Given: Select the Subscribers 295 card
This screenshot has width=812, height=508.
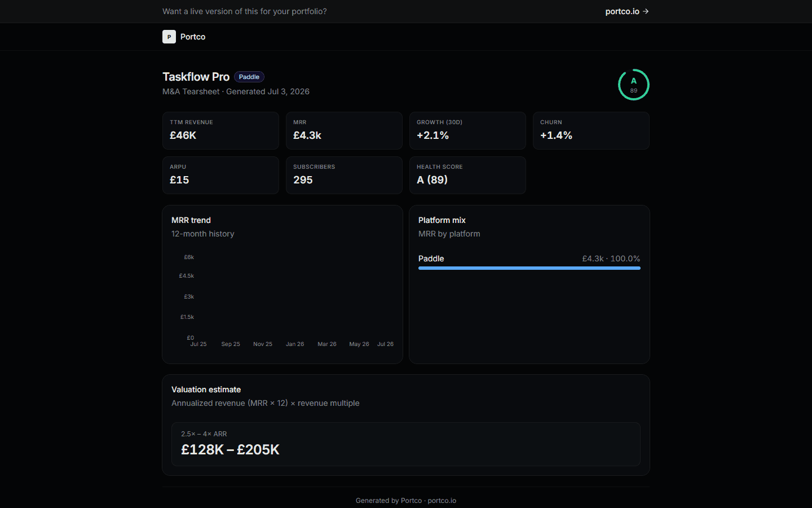Looking at the screenshot, I should tap(344, 175).
